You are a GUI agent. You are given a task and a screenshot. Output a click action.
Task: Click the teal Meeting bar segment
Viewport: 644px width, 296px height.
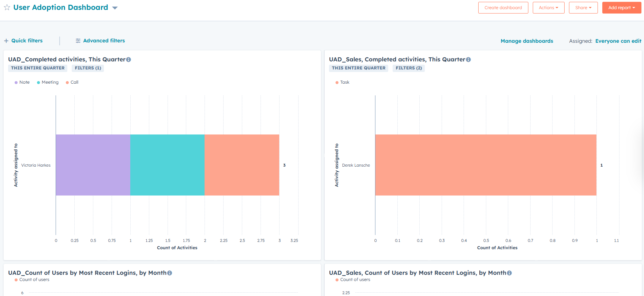[167, 165]
